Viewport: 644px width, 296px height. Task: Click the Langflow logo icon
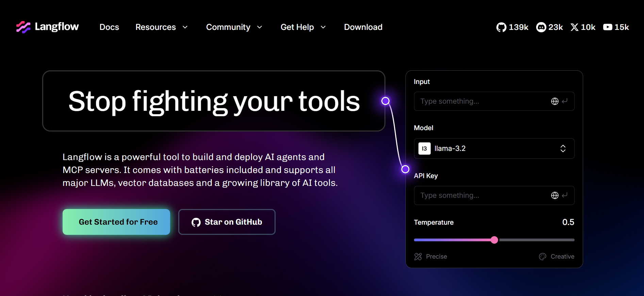coord(23,27)
